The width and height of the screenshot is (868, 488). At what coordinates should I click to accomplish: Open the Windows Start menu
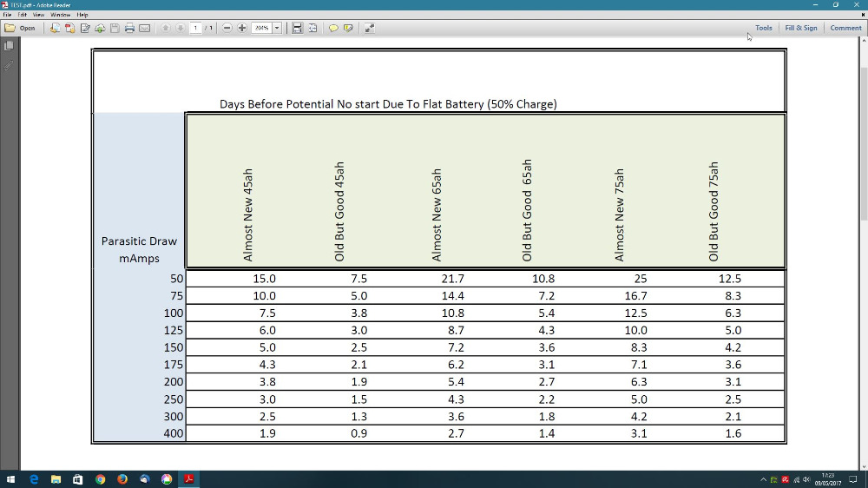11,479
